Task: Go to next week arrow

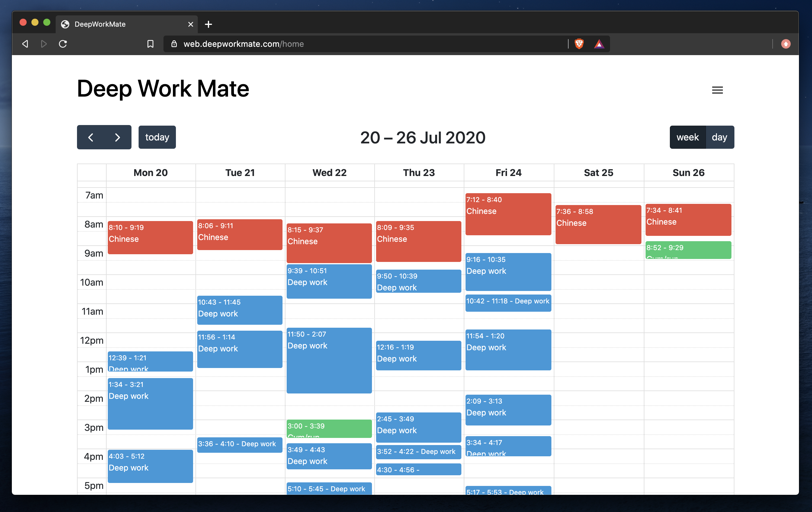Action: pos(117,137)
